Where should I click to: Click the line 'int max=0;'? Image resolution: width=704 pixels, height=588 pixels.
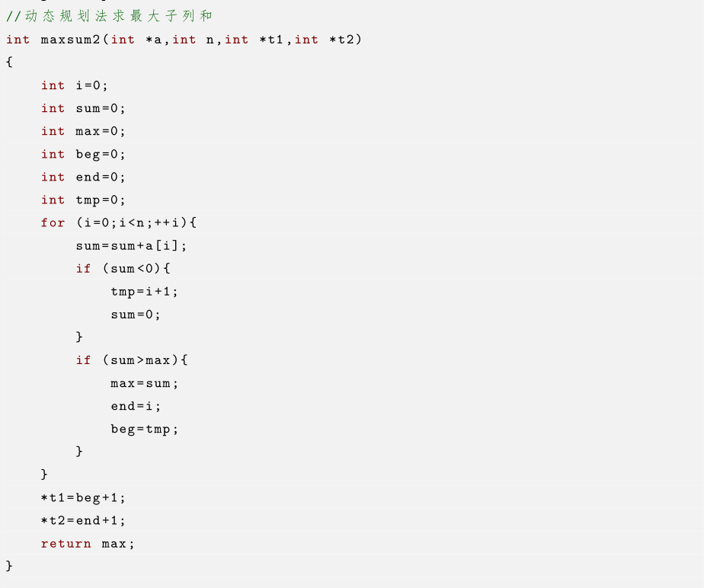tap(83, 131)
